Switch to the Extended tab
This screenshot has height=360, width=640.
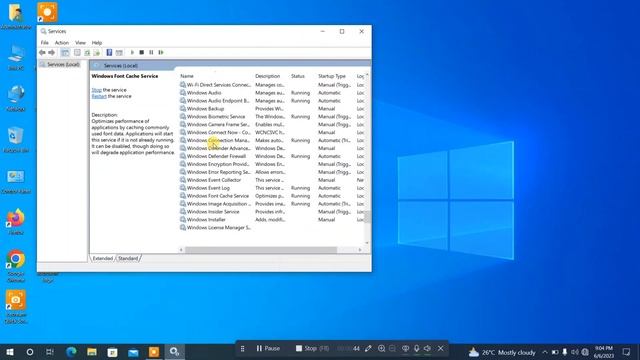pos(102,258)
